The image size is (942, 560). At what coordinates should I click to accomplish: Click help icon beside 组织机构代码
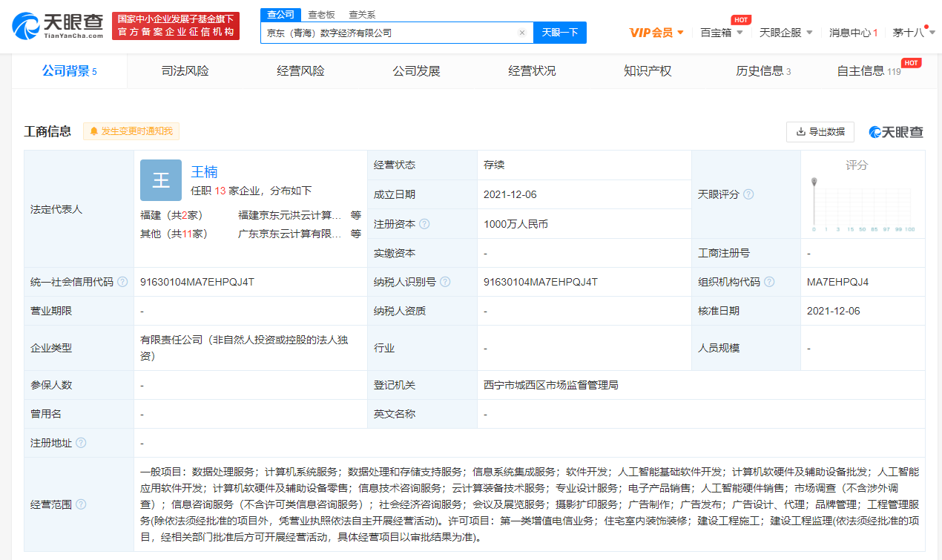pos(769,282)
